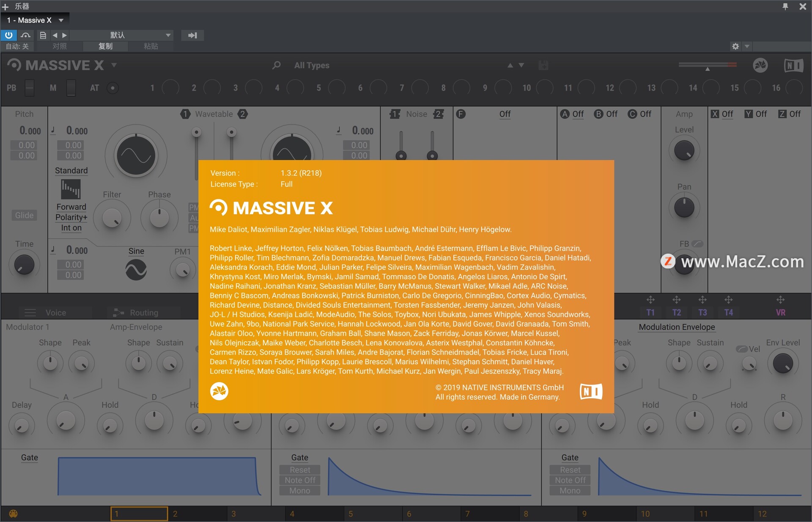
Task: Open the Standard wavetable mode menu
Action: [71, 170]
